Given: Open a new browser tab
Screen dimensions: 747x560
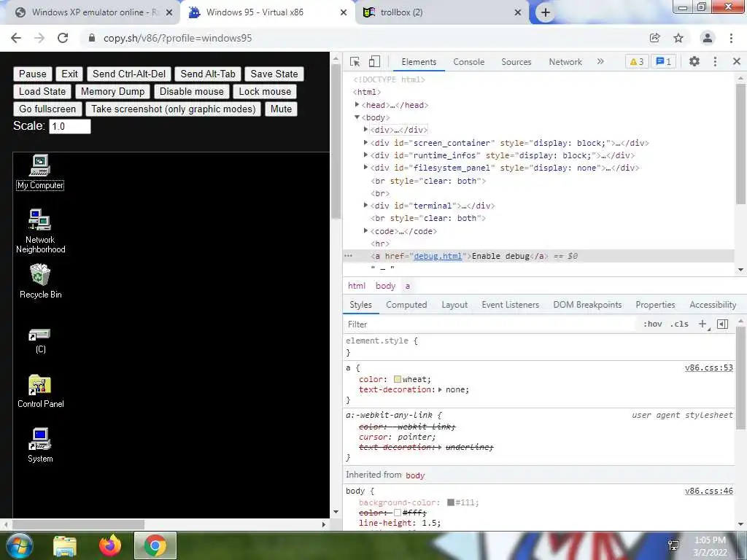Looking at the screenshot, I should [546, 12].
